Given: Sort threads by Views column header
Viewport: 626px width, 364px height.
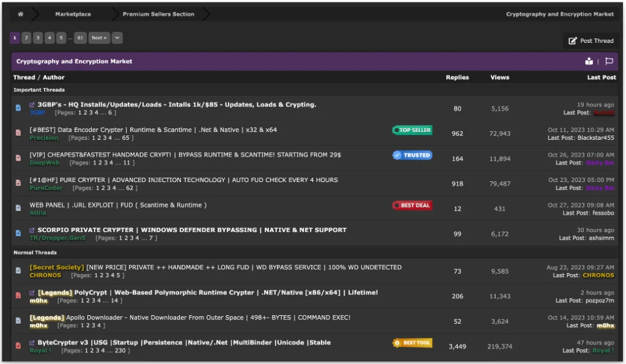Looking at the screenshot, I should [x=499, y=78].
